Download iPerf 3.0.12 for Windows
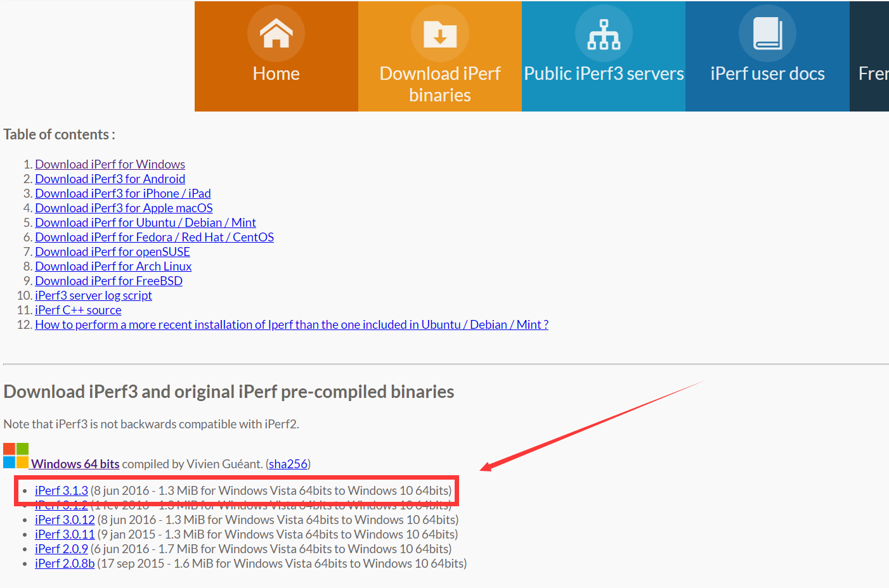 (65, 520)
